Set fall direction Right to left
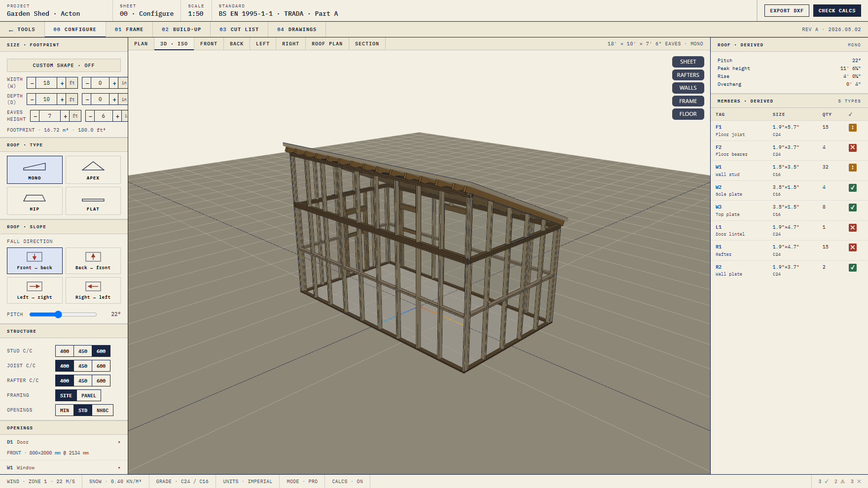The image size is (868, 488). [93, 290]
